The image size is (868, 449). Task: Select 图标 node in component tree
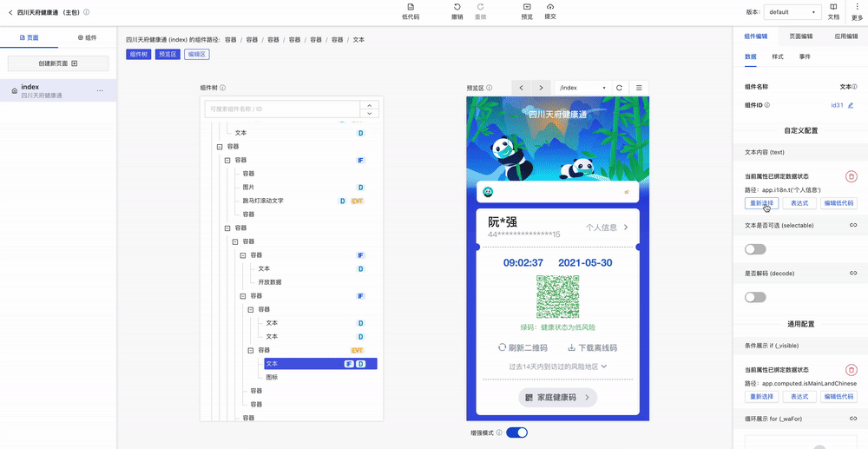pyautogui.click(x=272, y=377)
